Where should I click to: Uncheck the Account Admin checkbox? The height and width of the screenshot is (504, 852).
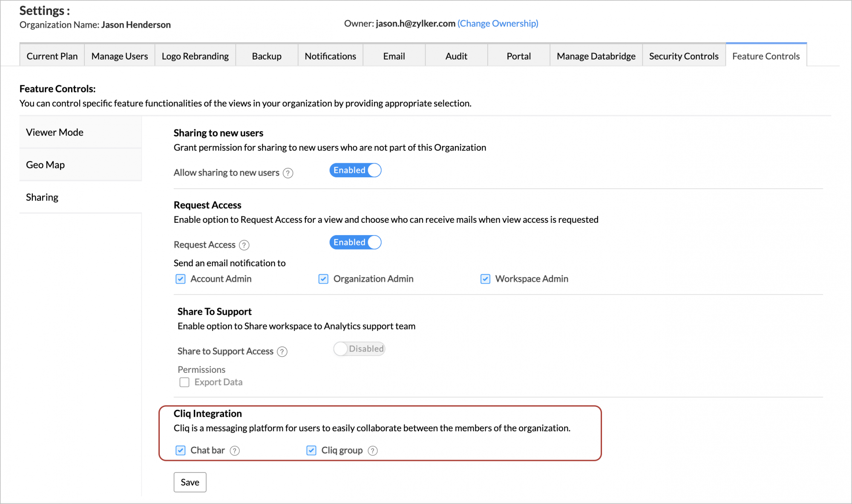[x=181, y=279]
